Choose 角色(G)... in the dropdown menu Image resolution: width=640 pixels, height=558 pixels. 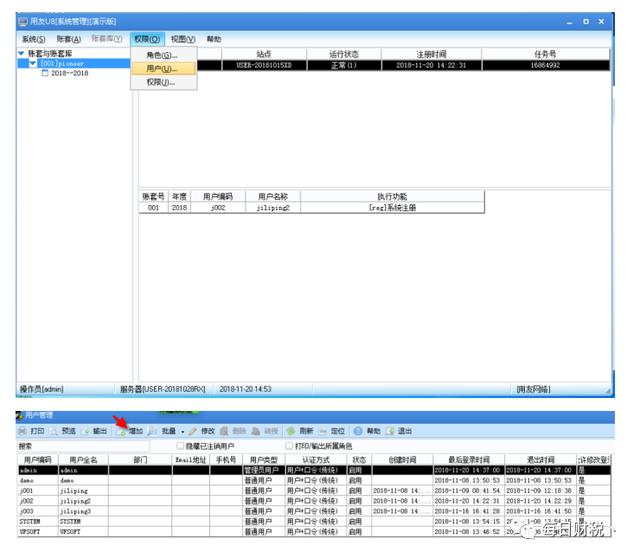[162, 55]
